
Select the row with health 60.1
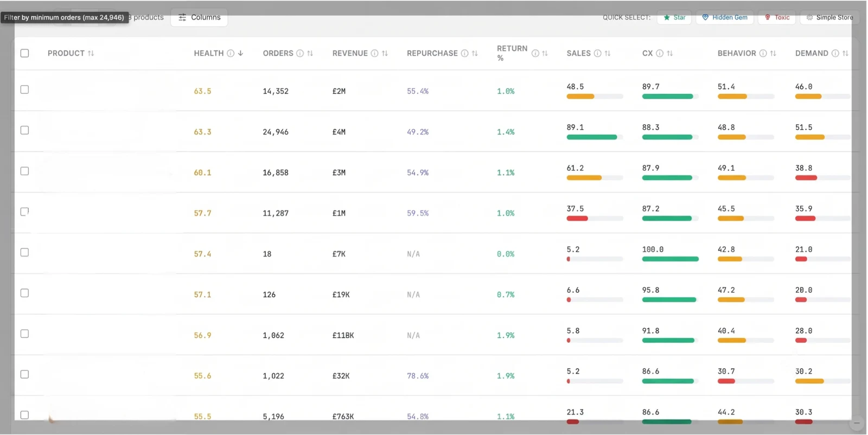(x=24, y=171)
